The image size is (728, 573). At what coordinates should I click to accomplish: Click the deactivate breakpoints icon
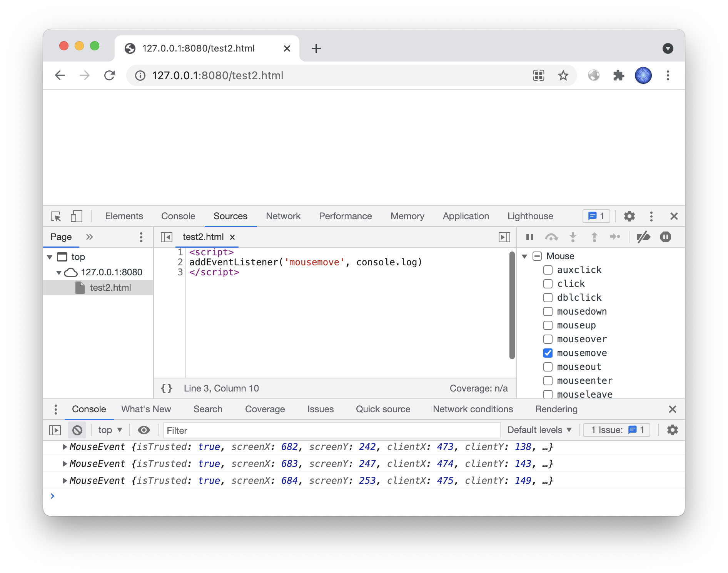[x=643, y=237]
